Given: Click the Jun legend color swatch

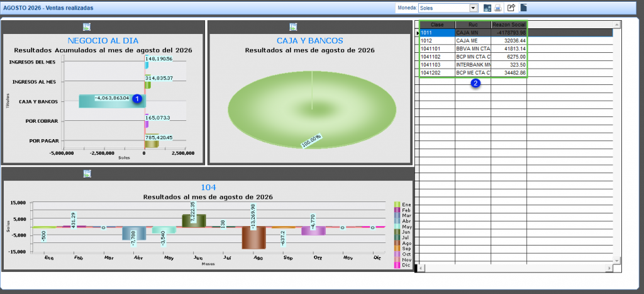Looking at the screenshot, I should pyautogui.click(x=397, y=232).
